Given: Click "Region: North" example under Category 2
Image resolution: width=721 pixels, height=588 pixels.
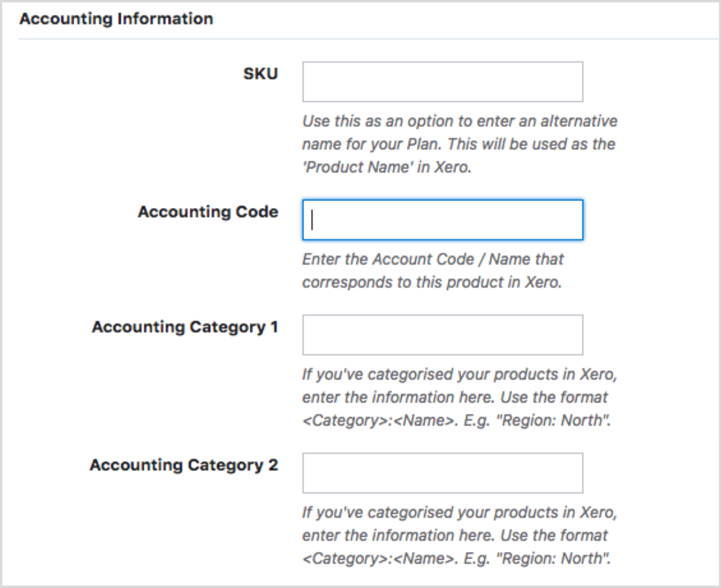Looking at the screenshot, I should pos(554,558).
